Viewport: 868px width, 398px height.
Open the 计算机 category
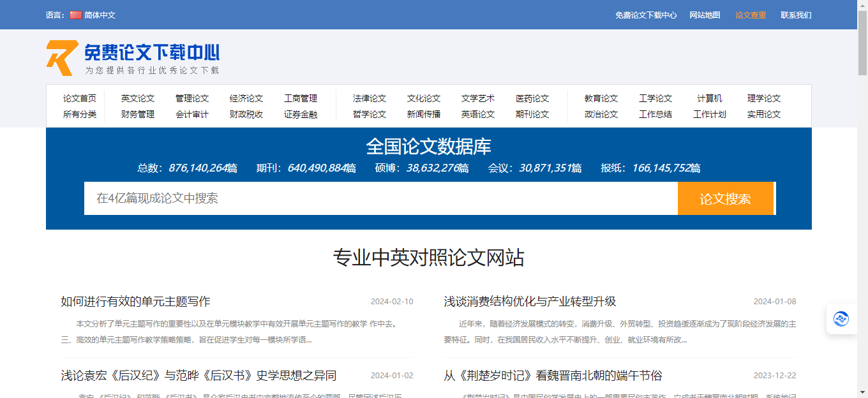(x=710, y=98)
